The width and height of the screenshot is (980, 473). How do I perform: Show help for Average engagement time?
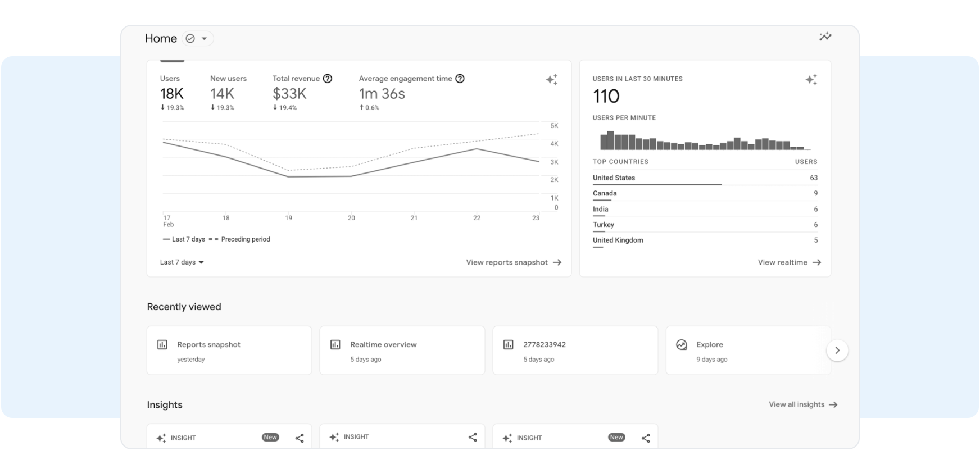tap(460, 79)
